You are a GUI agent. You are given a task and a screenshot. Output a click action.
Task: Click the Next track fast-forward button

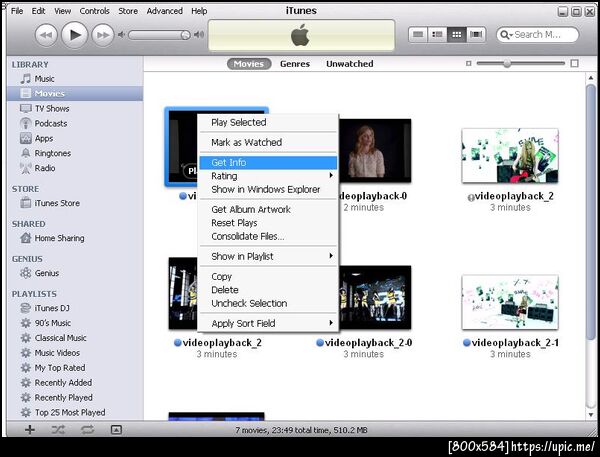(x=103, y=35)
